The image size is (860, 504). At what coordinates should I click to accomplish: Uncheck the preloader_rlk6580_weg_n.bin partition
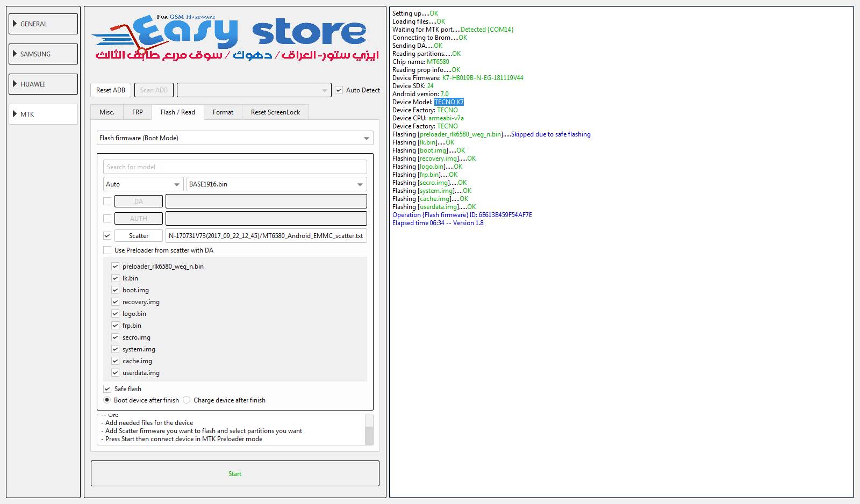(115, 267)
